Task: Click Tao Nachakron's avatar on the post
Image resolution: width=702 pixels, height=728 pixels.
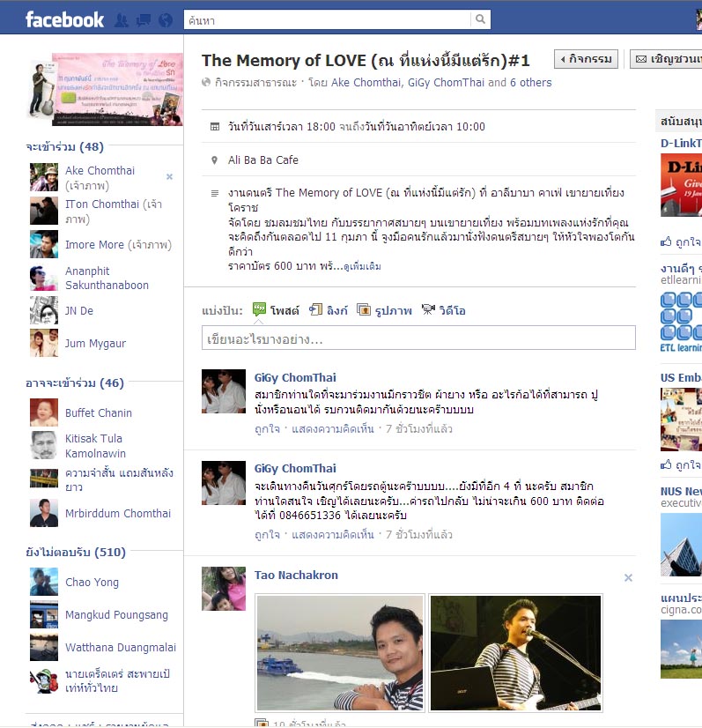Action: point(224,588)
